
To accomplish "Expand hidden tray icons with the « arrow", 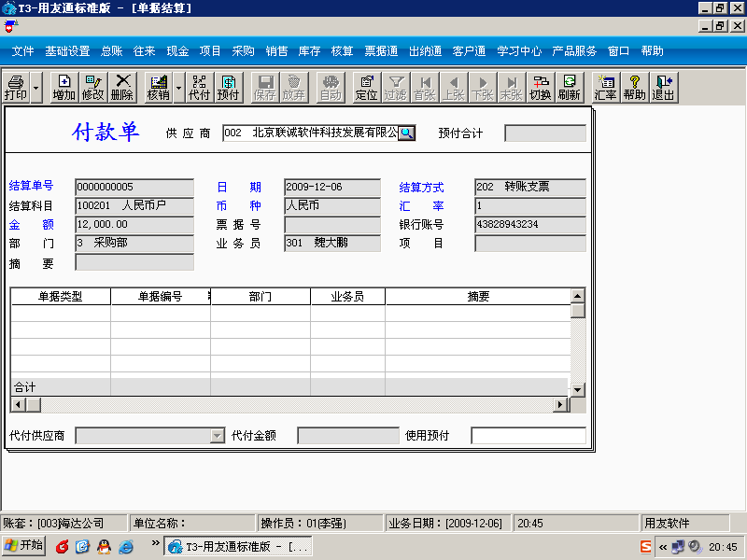I will [663, 547].
